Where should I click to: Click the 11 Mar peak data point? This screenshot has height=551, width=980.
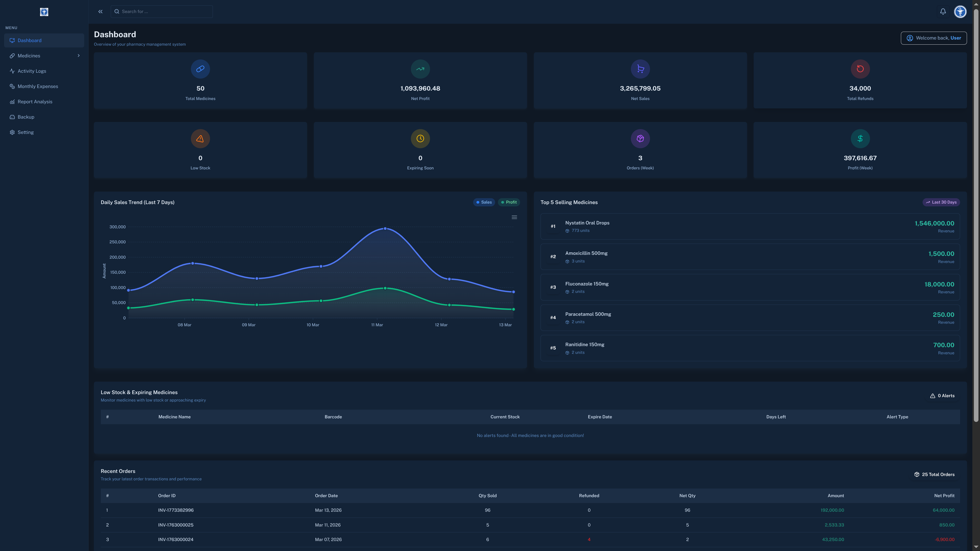[385, 229]
